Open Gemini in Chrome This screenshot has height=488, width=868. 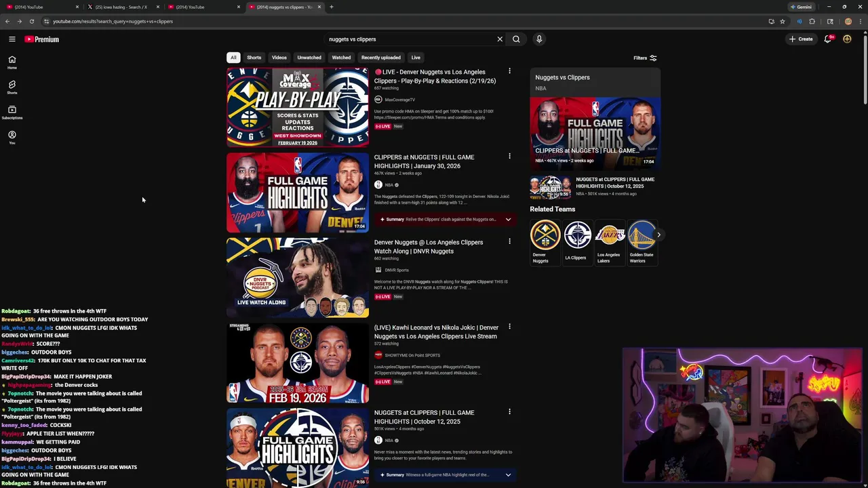coord(801,7)
